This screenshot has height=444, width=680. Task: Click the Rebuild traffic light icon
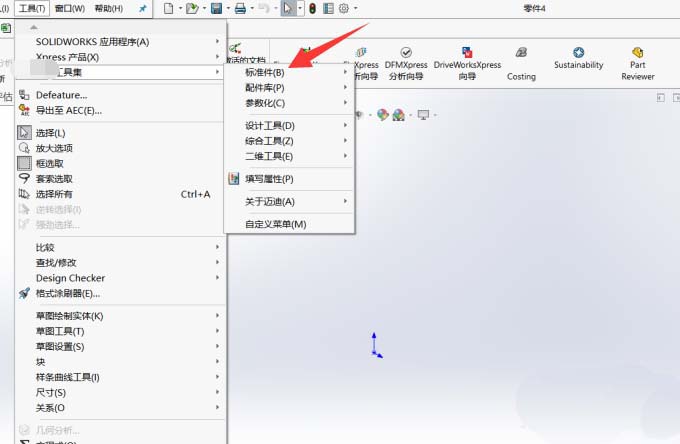point(312,8)
